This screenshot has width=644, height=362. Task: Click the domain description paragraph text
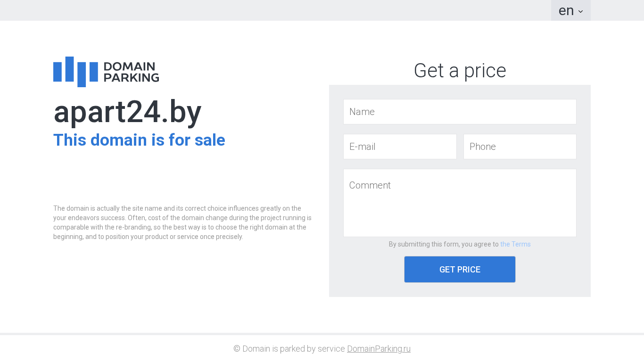point(182,222)
